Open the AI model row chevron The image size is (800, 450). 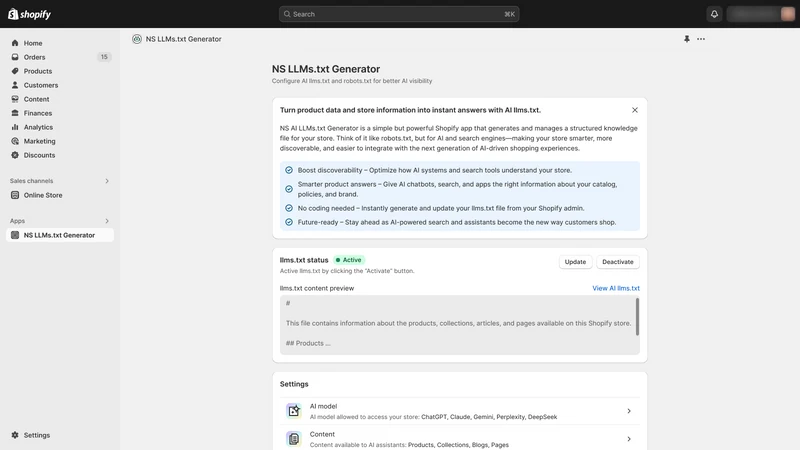[629, 411]
